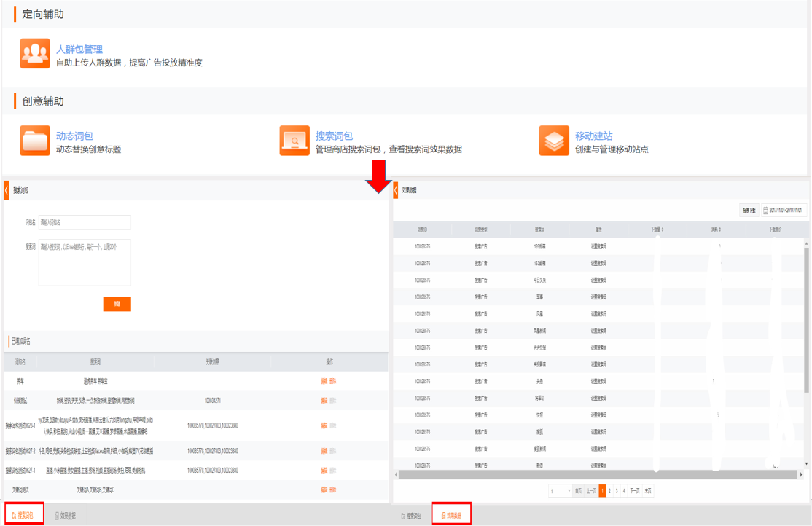
Task: Sort by the 下载量 column header
Action: [657, 229]
